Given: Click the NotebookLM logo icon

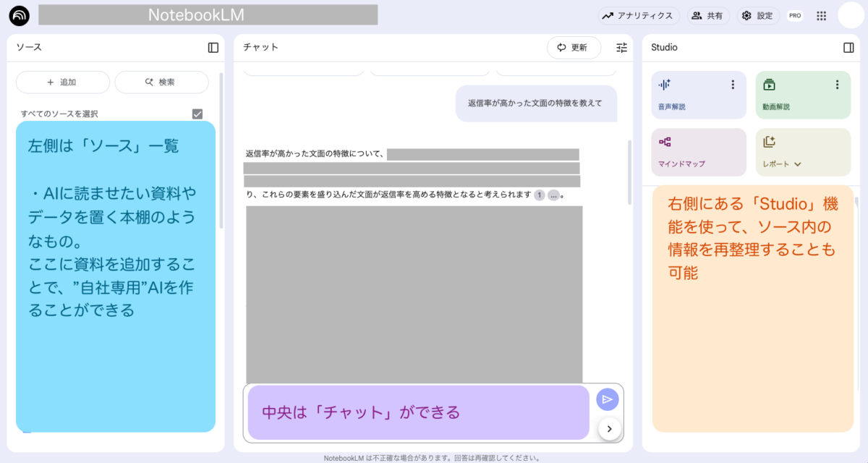Looking at the screenshot, I should pos(20,15).
